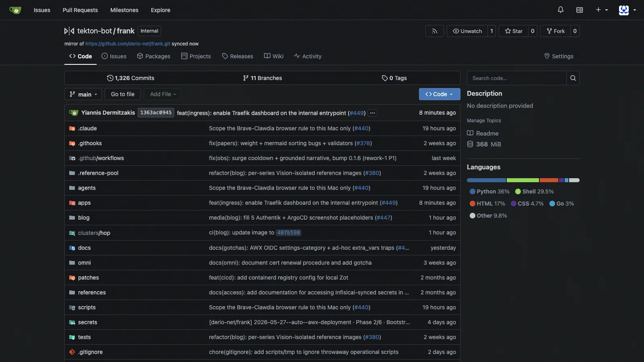Click the agents folder icon
This screenshot has height=362, width=644.
72,188
